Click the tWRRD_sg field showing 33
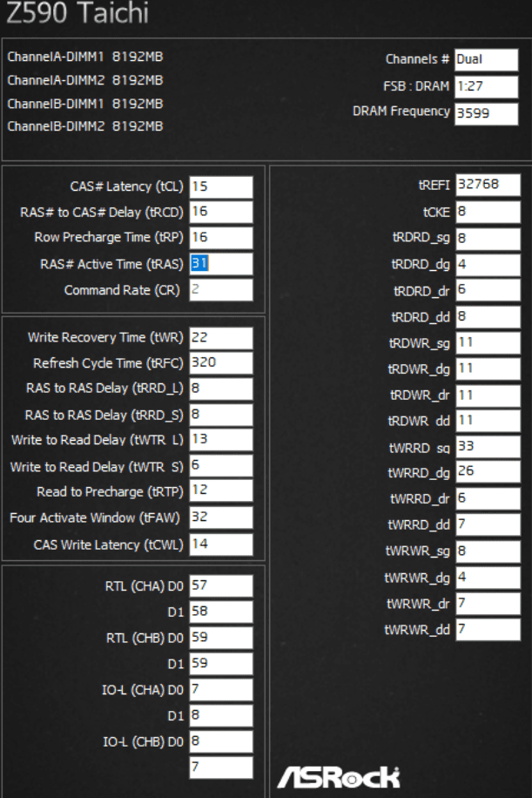Screen dimensions: 532x798 tap(488, 447)
